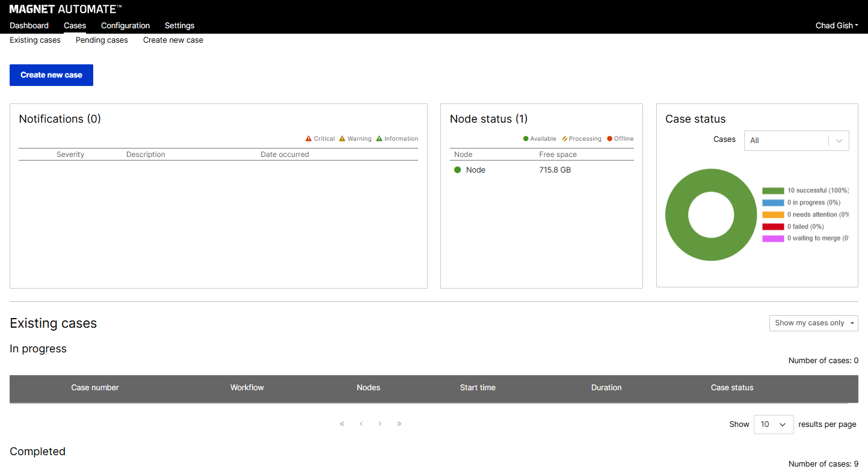Open the Cases filter dropdown showing All
The image size is (868, 475).
pos(796,141)
